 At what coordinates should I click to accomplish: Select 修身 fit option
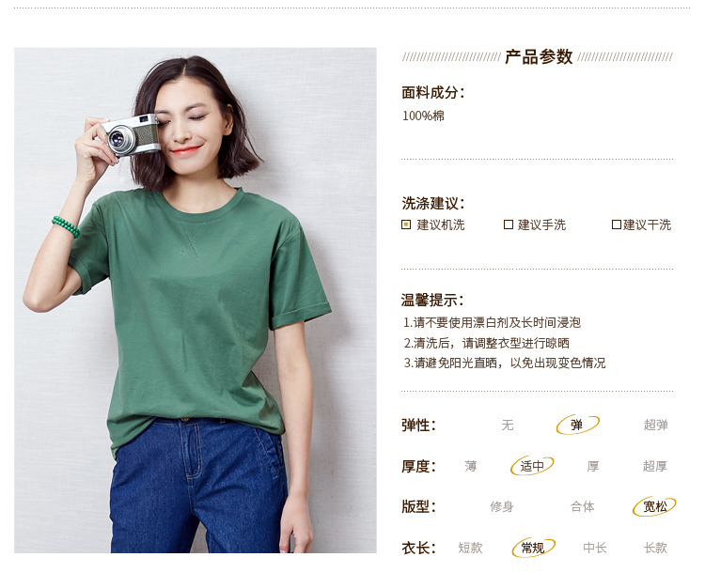(x=502, y=507)
